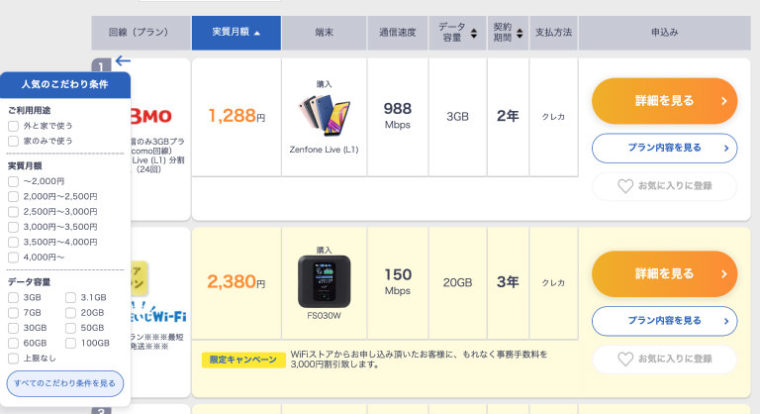
Task: Check 2,500円~3,000円 price filter
Action: coord(13,212)
